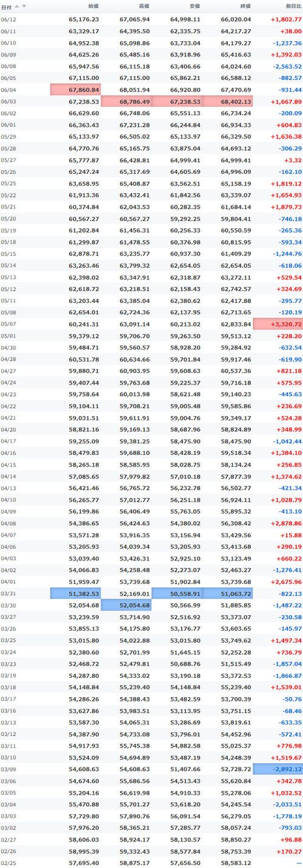The width and height of the screenshot is (303, 868).
Task: Click the 始値 column header
Action: (93, 6)
